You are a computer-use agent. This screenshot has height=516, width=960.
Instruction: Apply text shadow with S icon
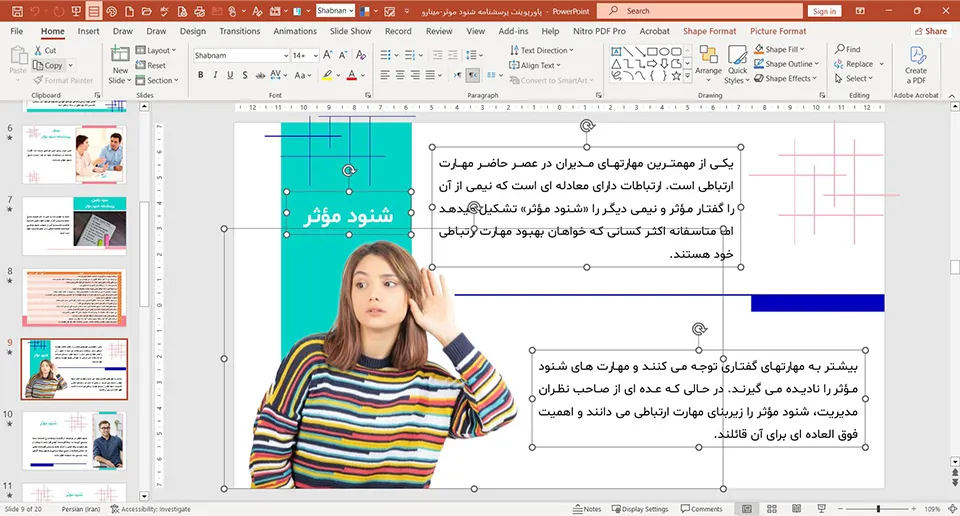pyautogui.click(x=245, y=75)
